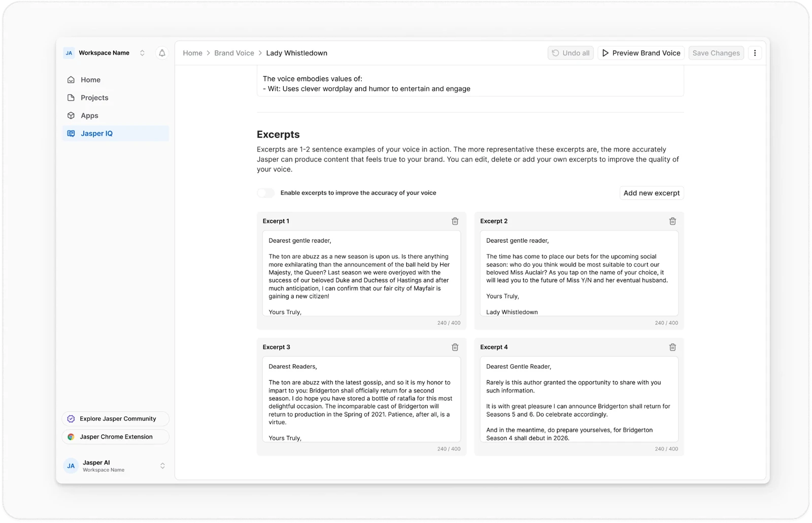The width and height of the screenshot is (812, 523).
Task: Navigate to Home breadcrumb
Action: (x=192, y=53)
